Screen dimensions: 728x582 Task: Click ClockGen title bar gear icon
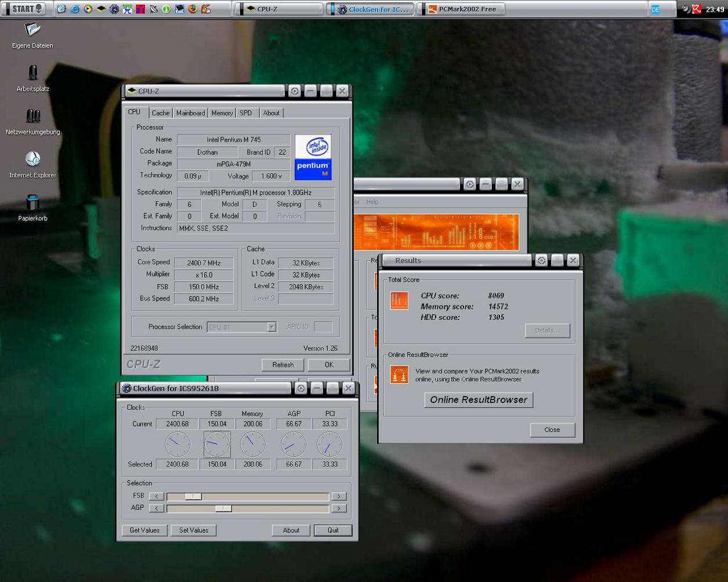(301, 388)
